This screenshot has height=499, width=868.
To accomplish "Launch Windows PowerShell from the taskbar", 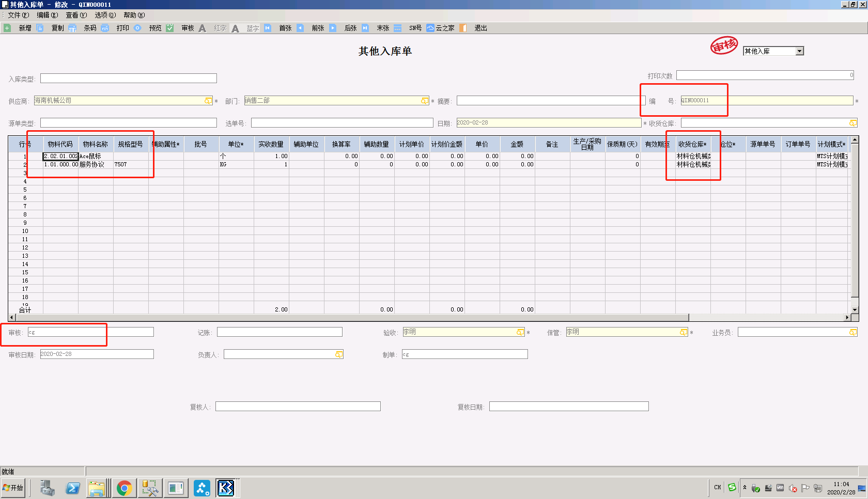I will (x=73, y=488).
